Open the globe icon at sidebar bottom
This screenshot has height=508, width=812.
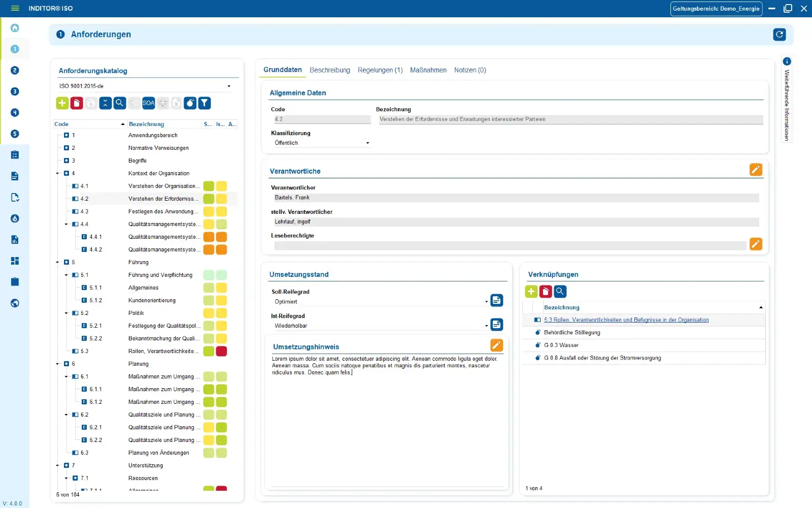[x=15, y=303]
